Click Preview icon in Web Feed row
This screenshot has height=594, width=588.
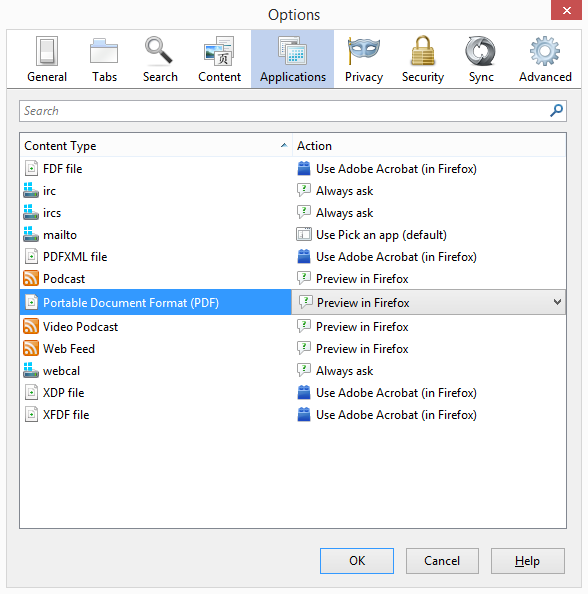click(x=304, y=349)
